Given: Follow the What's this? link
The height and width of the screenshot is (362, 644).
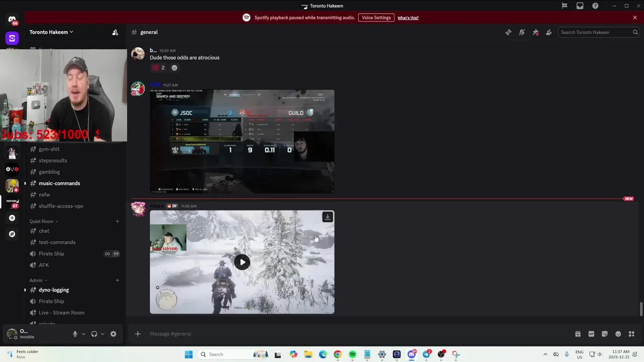Looking at the screenshot, I should (408, 18).
